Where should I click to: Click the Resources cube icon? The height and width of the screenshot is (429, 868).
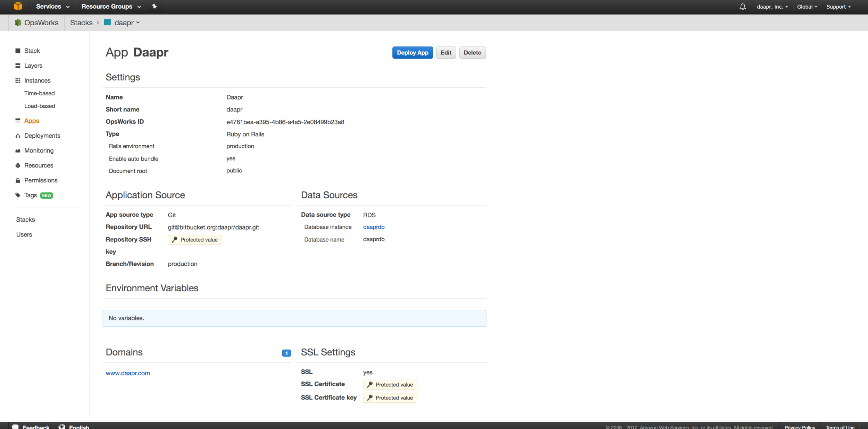coord(18,165)
